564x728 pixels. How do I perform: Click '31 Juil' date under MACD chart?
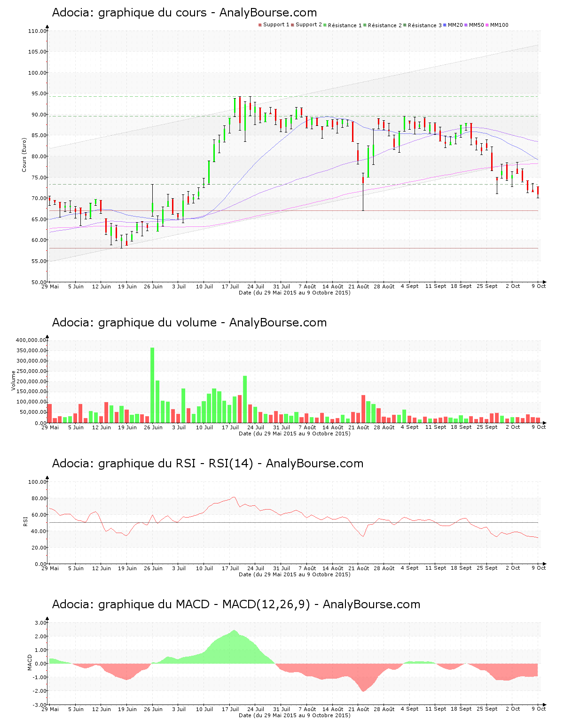282,709
